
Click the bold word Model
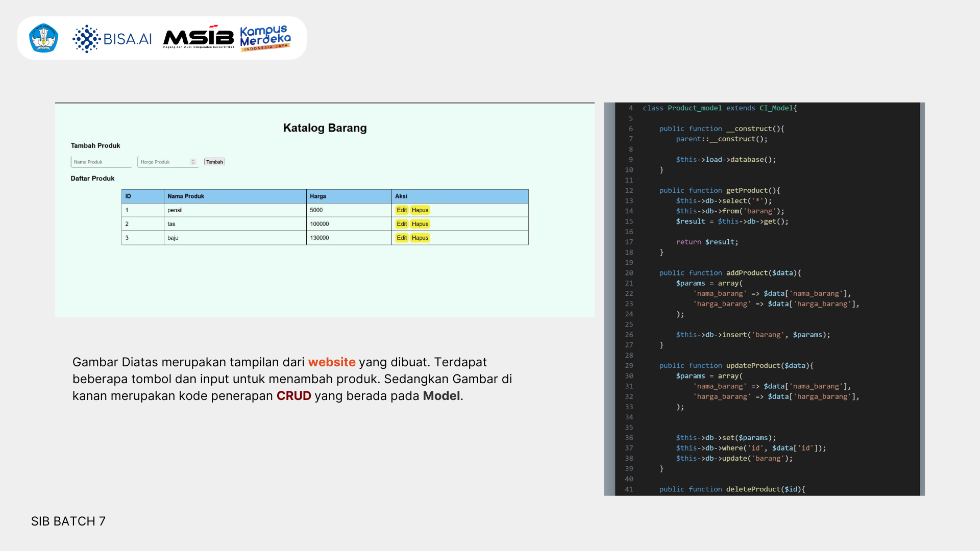click(442, 396)
